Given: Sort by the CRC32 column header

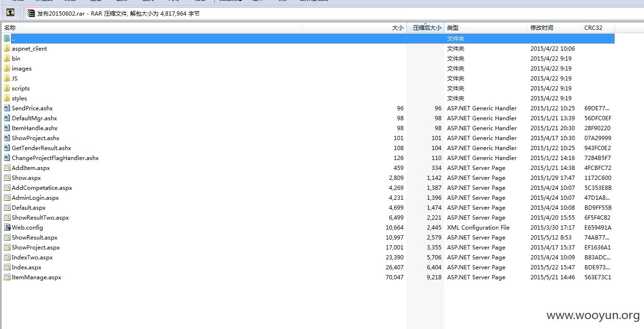Looking at the screenshot, I should [x=598, y=27].
